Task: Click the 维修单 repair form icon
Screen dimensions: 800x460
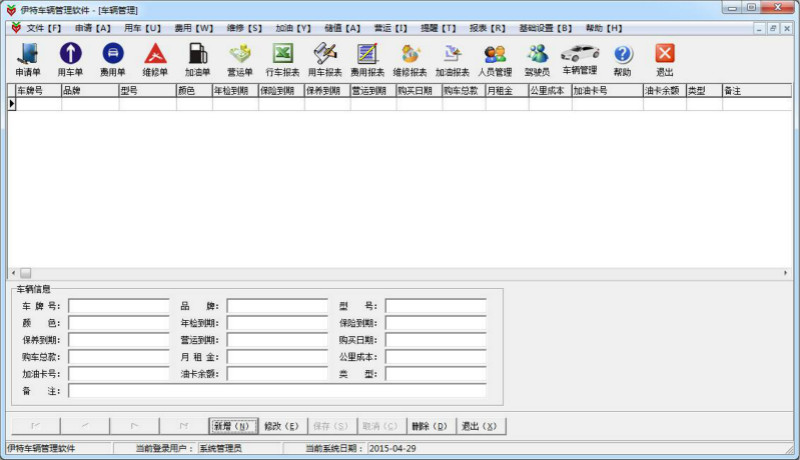Action: point(154,59)
